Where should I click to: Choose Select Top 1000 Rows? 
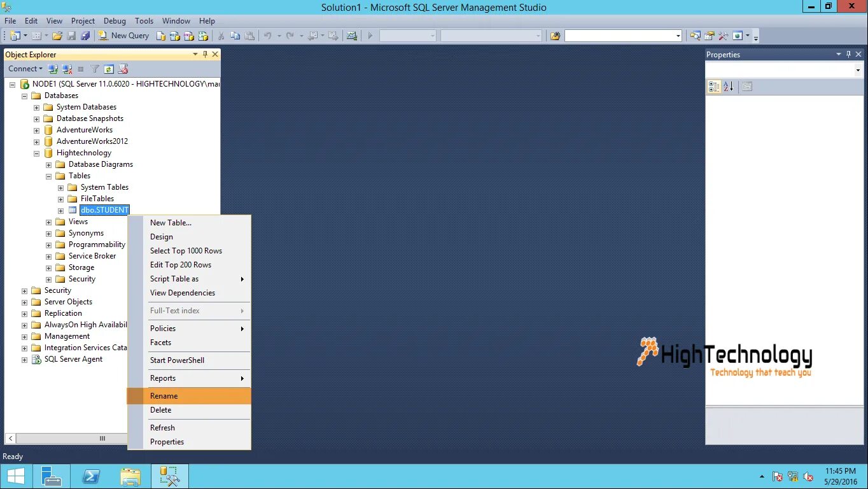(x=189, y=251)
